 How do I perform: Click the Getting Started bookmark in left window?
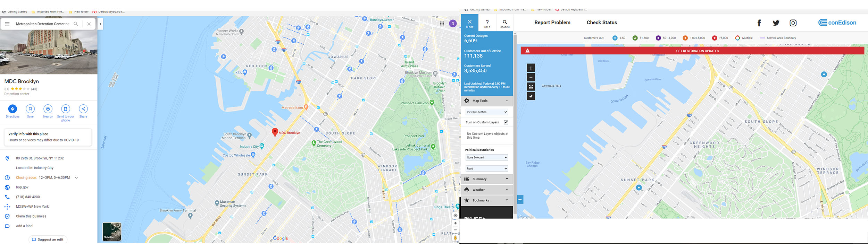click(15, 12)
